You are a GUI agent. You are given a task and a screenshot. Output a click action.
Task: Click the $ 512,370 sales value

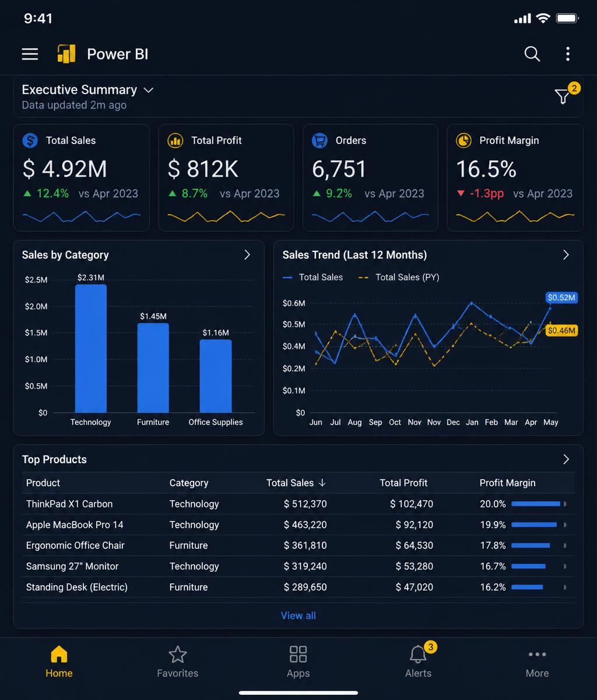pyautogui.click(x=305, y=504)
